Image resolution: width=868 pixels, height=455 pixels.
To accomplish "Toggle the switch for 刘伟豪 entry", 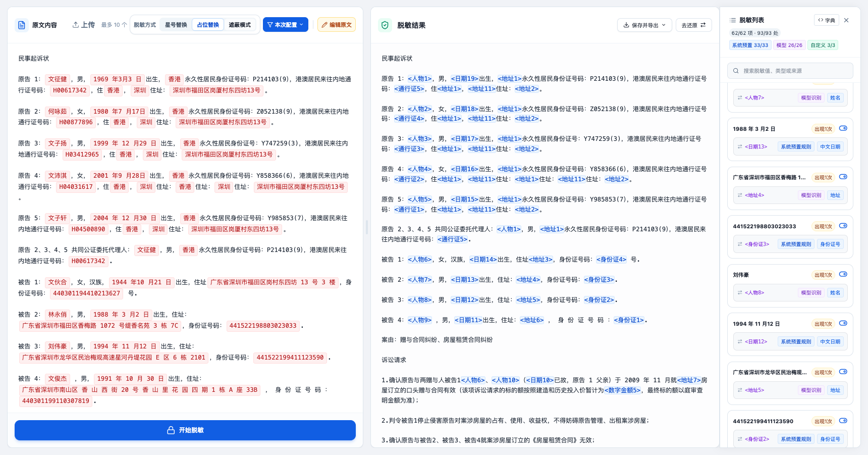I will tap(843, 275).
